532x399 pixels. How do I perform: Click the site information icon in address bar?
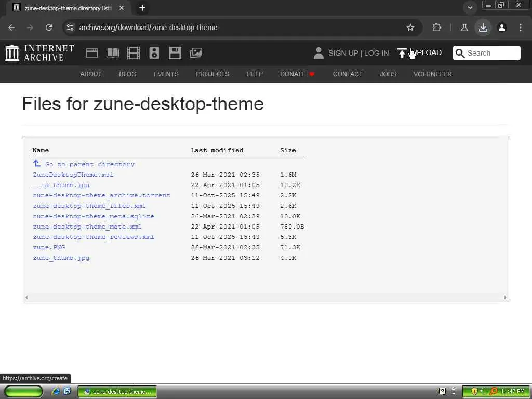tap(70, 28)
